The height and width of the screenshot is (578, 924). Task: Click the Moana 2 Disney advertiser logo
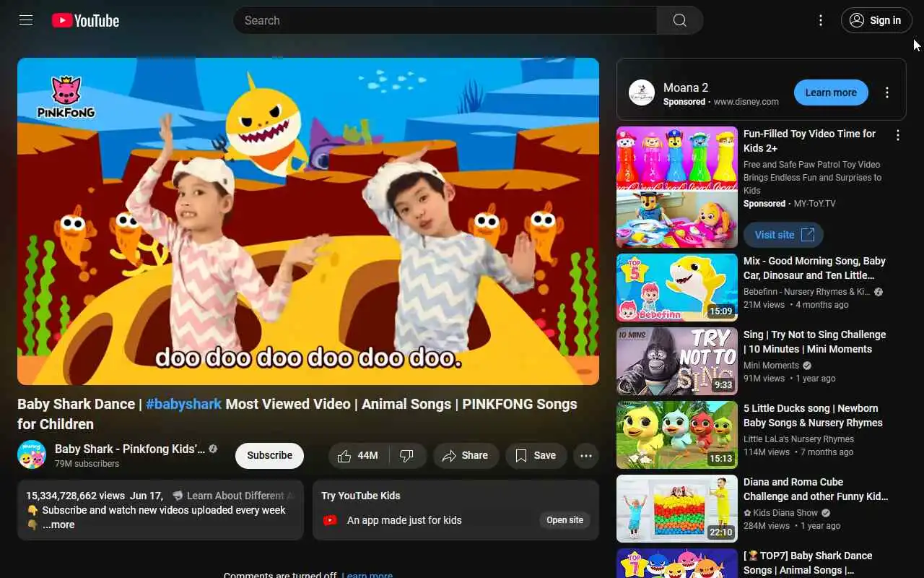click(x=642, y=92)
